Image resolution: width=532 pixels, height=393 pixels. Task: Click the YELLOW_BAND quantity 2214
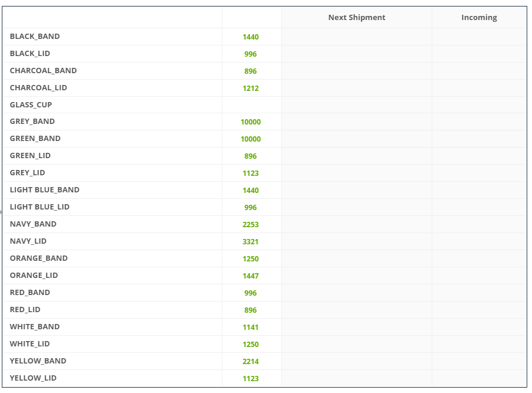251,362
